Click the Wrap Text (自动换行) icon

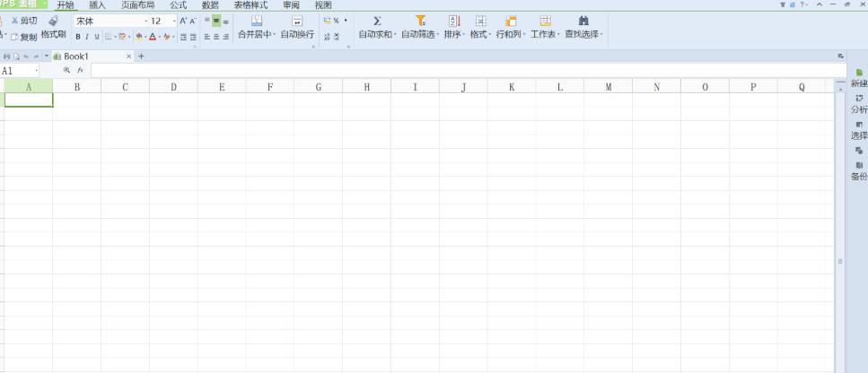point(297,21)
